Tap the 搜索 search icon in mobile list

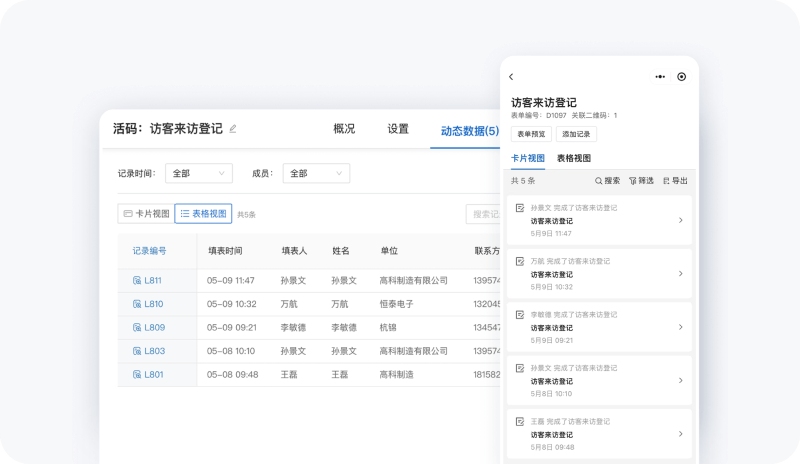[x=599, y=181]
